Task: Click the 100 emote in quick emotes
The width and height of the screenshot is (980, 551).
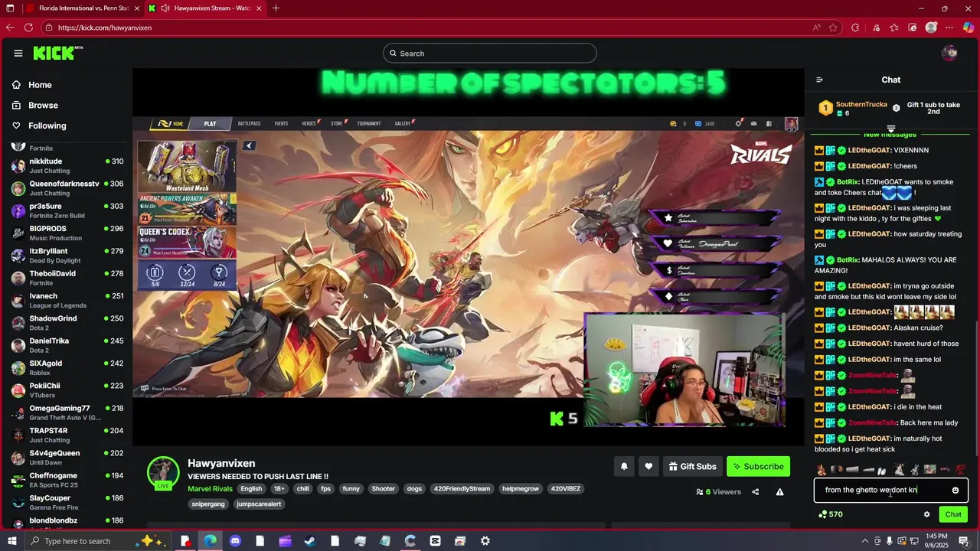Action: (960, 470)
